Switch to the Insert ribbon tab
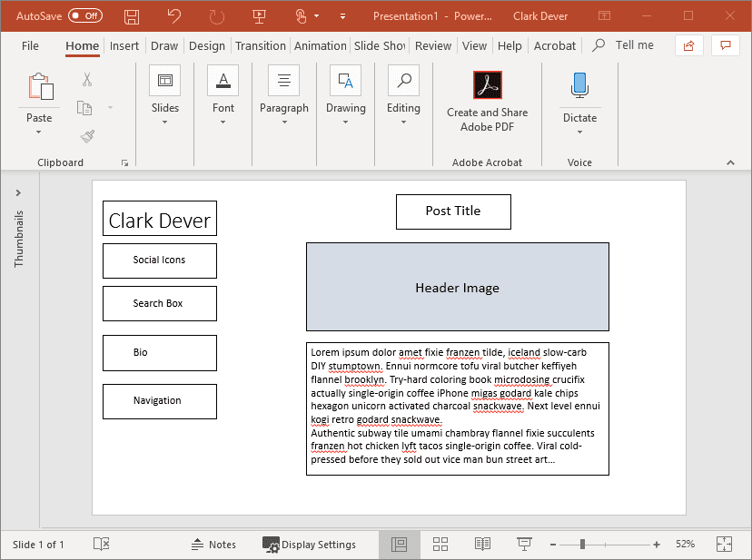The image size is (752, 560). coord(124,45)
